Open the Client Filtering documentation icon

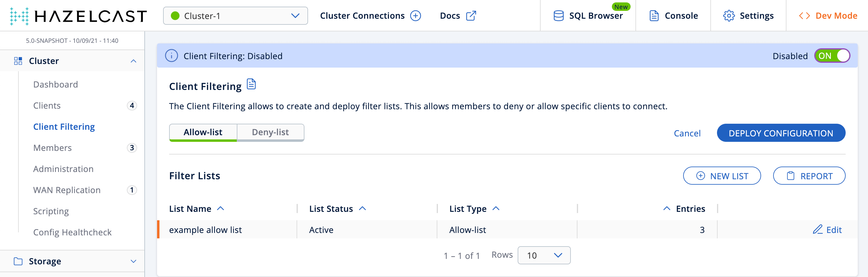coord(251,85)
